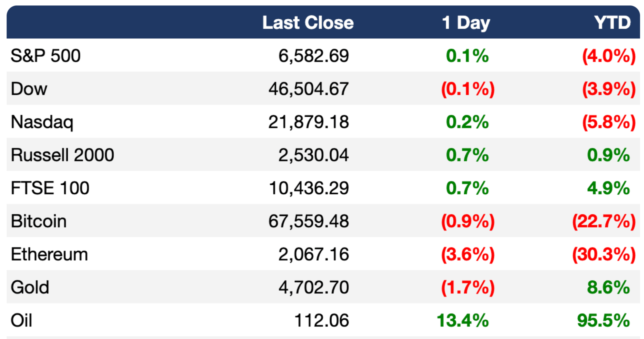Click Nasdaq last close 21,879.18
Viewport: 644px width, 339px height.
tap(308, 122)
